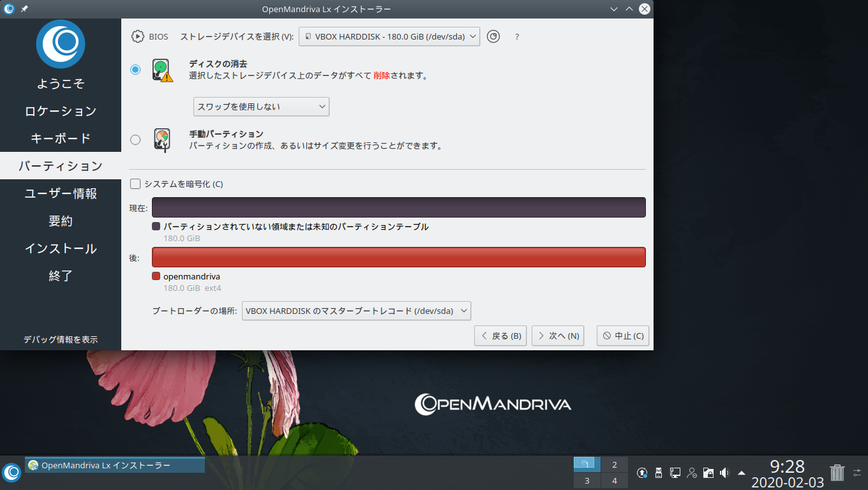Go to the ロケーション step in sidebar
This screenshot has width=868, height=490.
pyautogui.click(x=61, y=111)
